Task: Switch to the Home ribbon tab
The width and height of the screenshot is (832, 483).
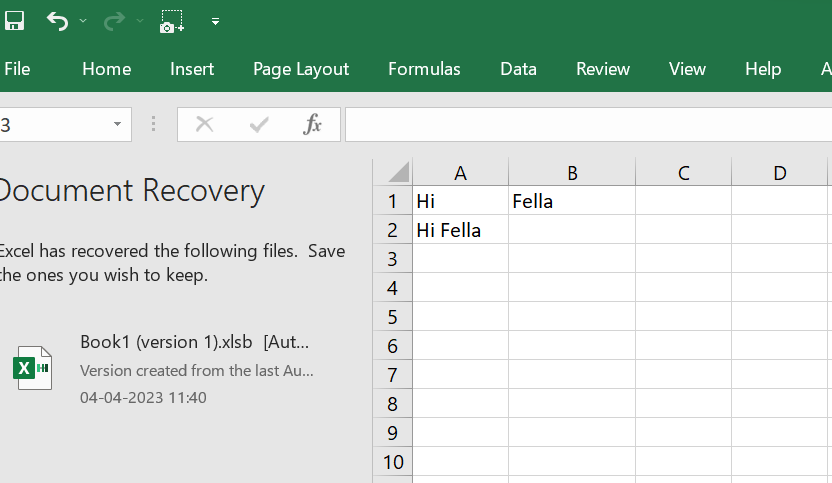Action: coord(107,69)
